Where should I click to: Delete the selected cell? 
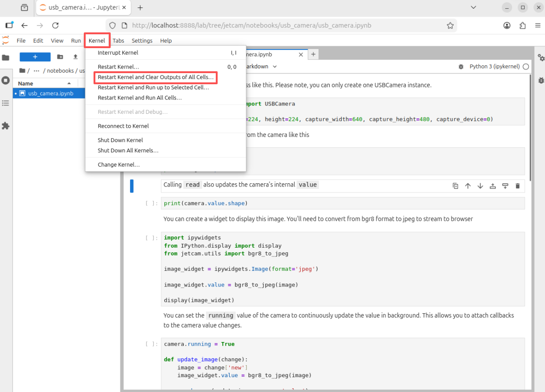point(518,186)
